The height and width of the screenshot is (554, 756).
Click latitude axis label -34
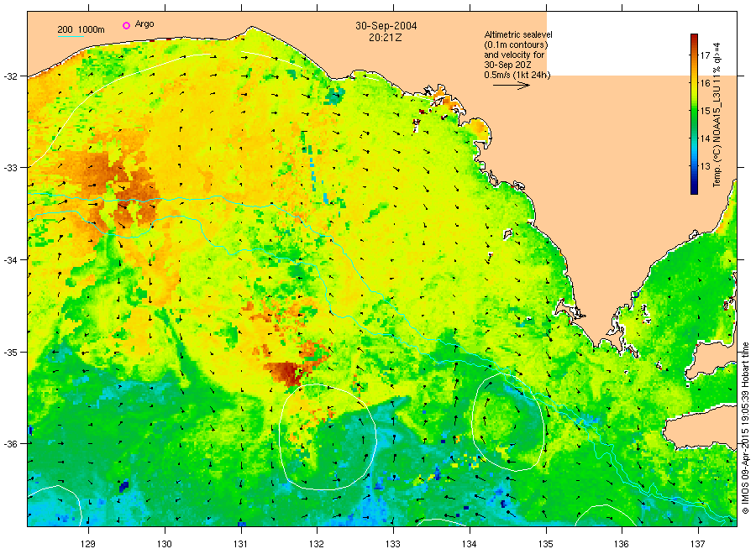pyautogui.click(x=10, y=259)
